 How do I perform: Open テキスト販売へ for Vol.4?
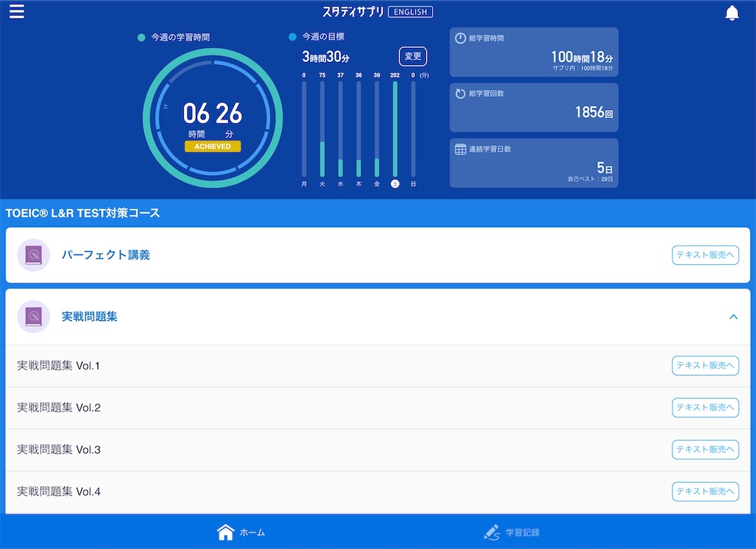coord(705,491)
